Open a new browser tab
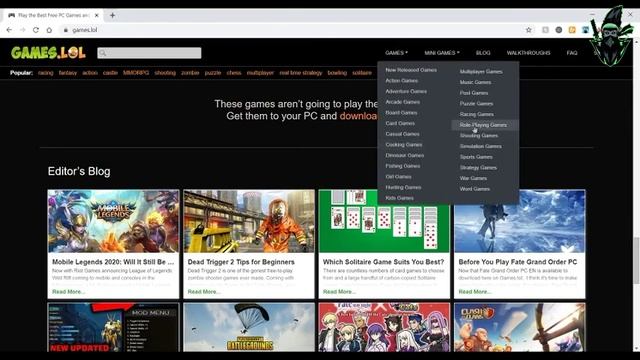 (112, 16)
